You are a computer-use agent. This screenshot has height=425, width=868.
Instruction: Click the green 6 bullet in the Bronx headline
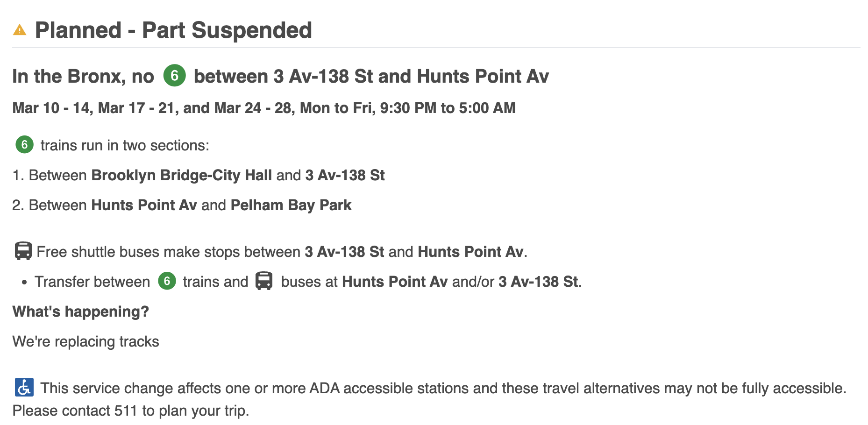[x=174, y=76]
